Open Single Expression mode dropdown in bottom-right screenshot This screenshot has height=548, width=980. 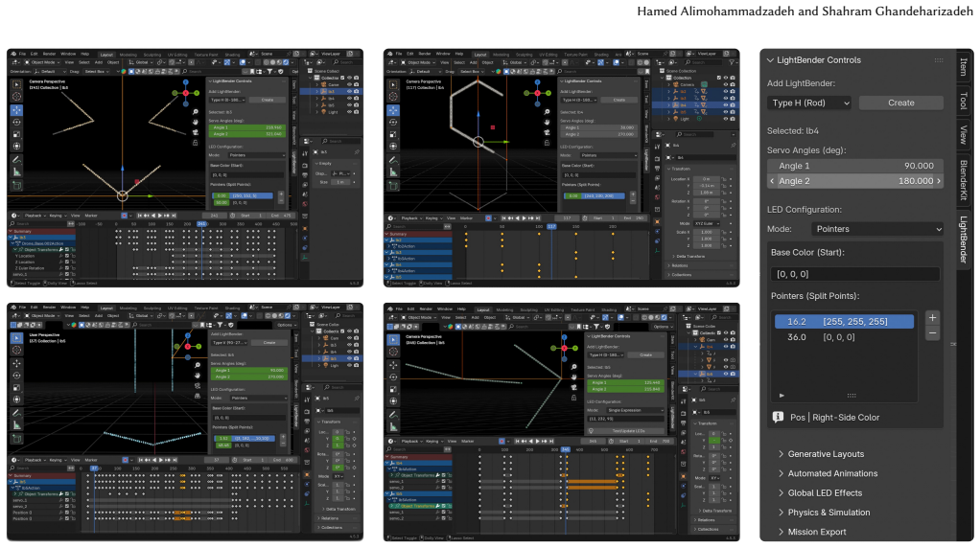[635, 410]
